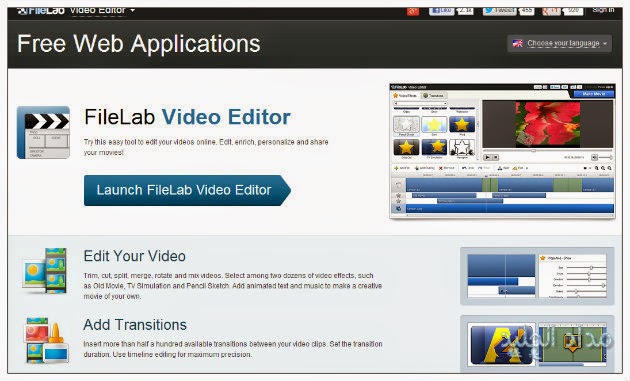Click the Google +1 button

551,11
